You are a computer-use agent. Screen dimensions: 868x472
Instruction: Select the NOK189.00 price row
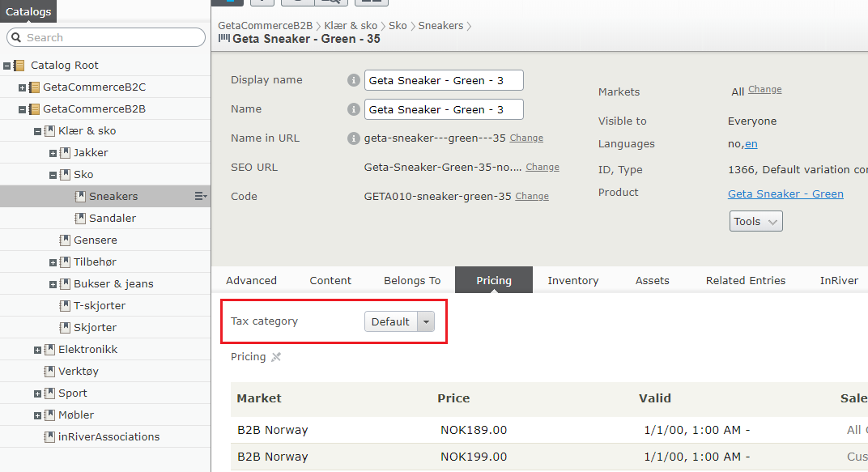[549, 430]
